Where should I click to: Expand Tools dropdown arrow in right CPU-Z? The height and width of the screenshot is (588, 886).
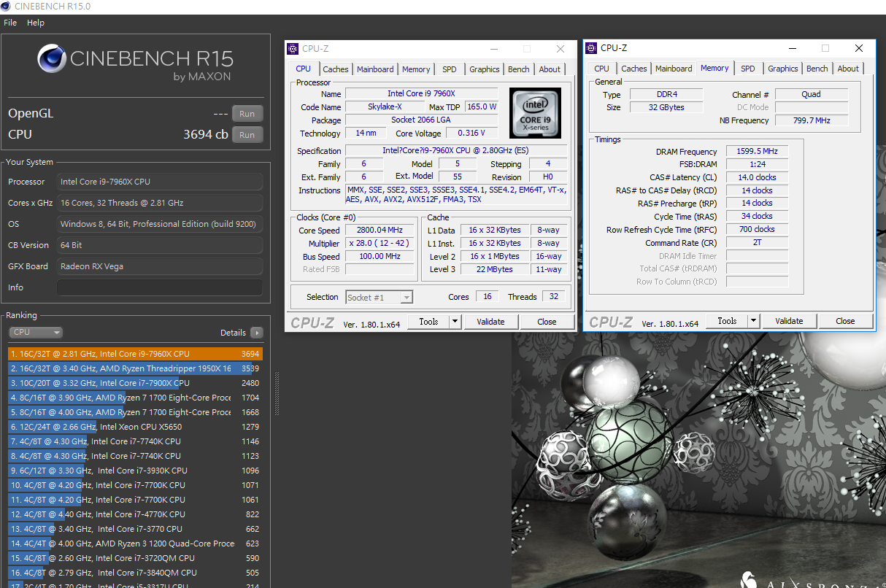[x=753, y=321]
